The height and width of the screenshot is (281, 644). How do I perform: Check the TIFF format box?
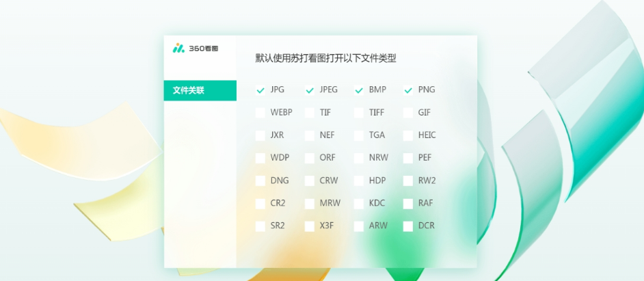coord(359,113)
